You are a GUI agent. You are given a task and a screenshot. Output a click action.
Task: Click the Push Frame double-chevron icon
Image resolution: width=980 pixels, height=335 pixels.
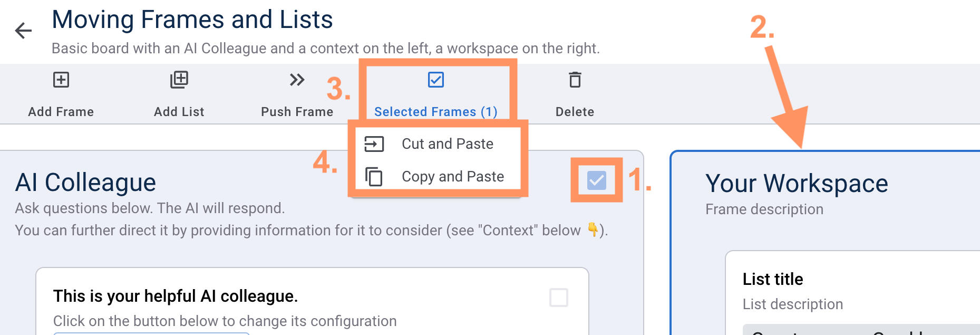click(x=297, y=80)
